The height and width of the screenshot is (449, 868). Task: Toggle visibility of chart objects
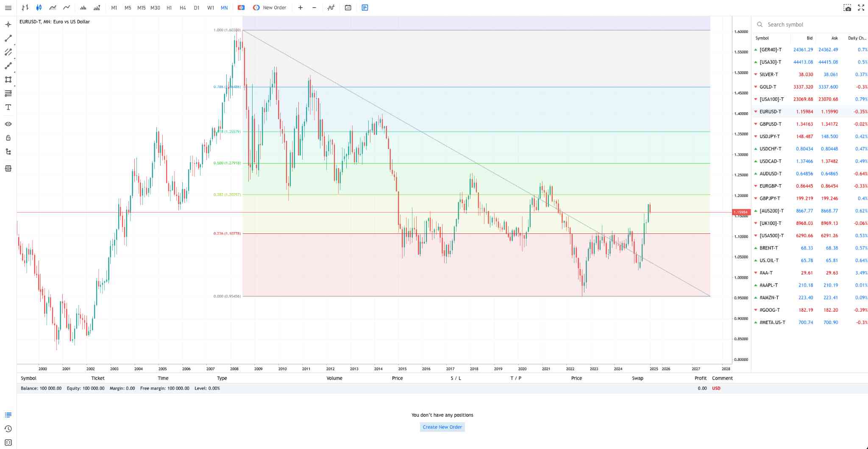coord(8,124)
